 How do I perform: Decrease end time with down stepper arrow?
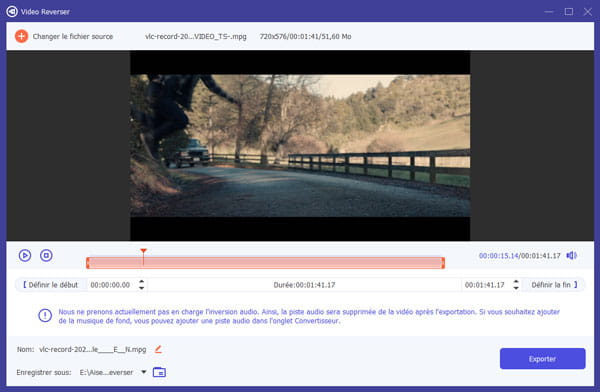[516, 287]
